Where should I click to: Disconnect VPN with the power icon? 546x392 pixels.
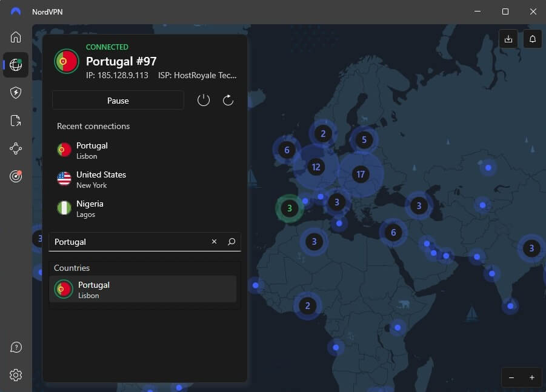[203, 100]
